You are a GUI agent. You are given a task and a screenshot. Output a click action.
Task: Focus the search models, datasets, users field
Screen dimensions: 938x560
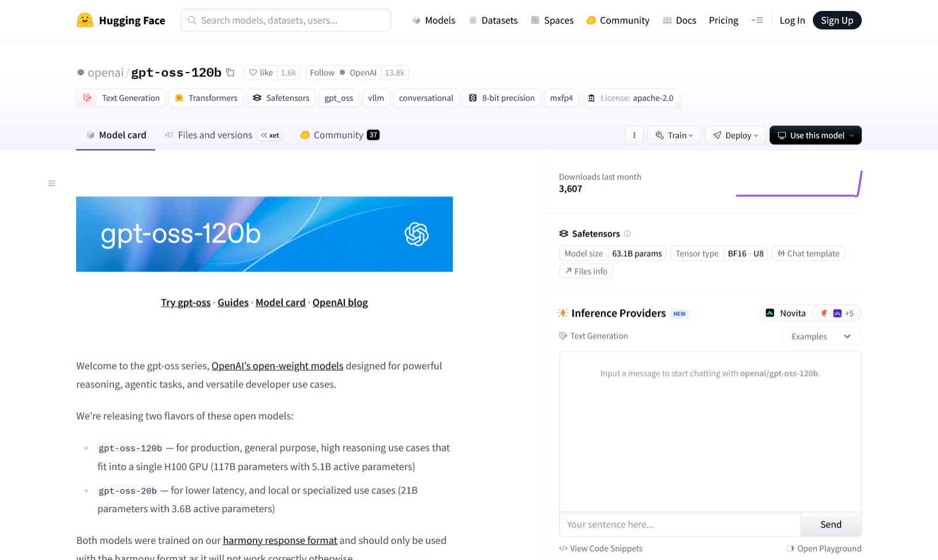pyautogui.click(x=286, y=20)
